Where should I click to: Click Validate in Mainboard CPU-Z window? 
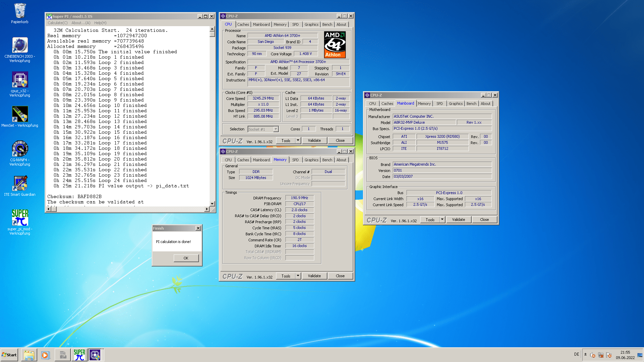459,220
